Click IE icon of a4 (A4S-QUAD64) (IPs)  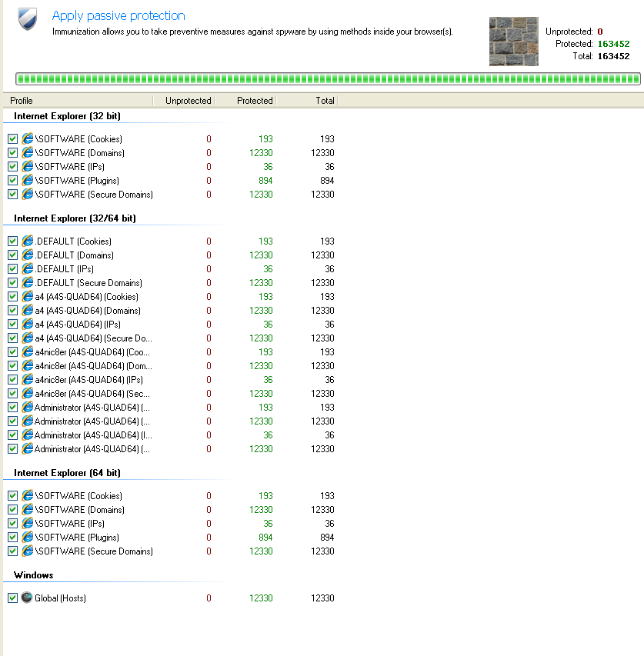click(28, 324)
